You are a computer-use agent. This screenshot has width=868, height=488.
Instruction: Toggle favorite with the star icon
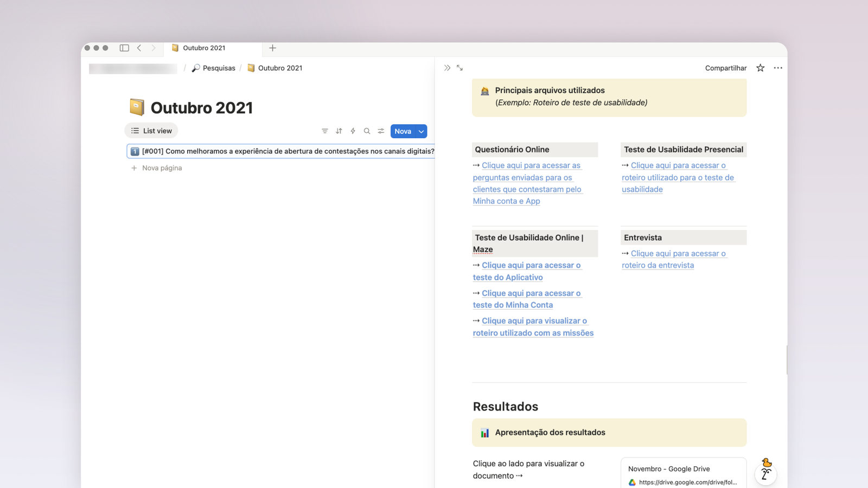point(760,68)
